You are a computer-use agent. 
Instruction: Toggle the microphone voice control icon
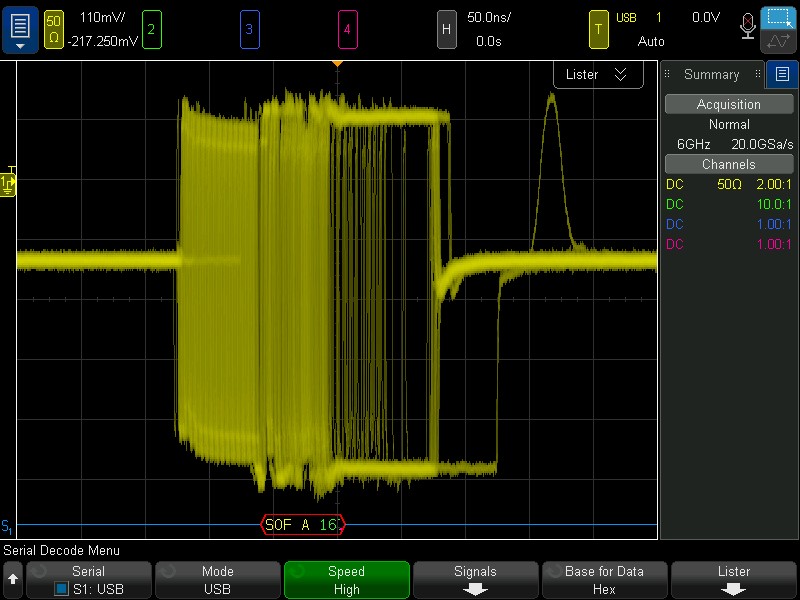(x=748, y=26)
